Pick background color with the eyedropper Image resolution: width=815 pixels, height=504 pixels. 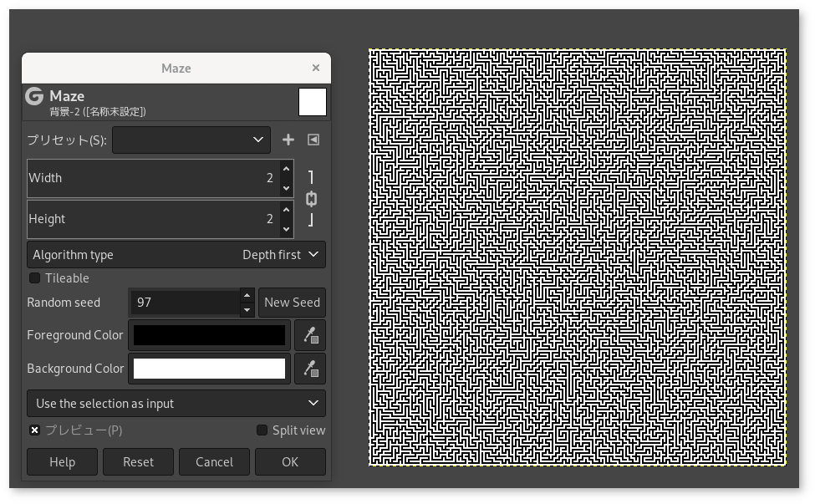point(310,369)
